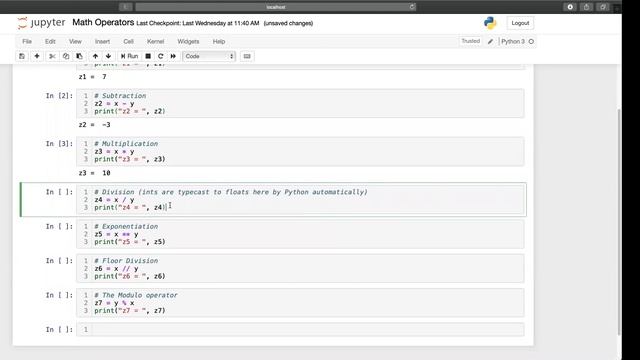Click the Python 3 kernel indicator circle
The image size is (640, 360).
tap(531, 42)
